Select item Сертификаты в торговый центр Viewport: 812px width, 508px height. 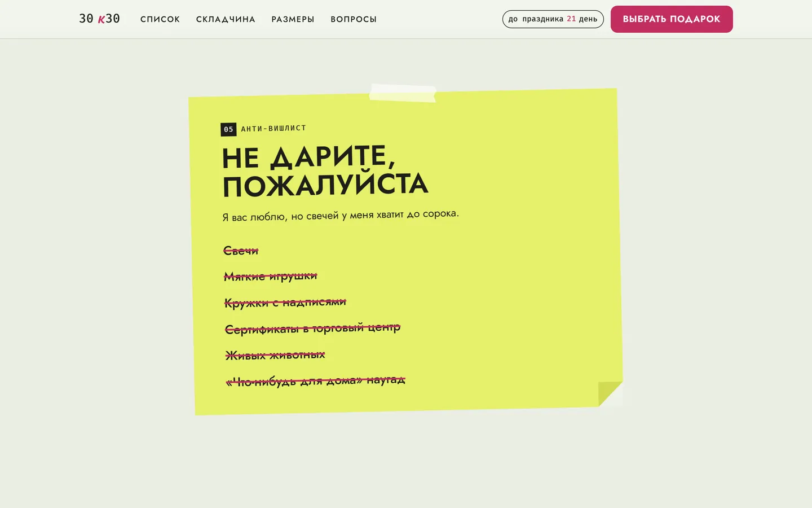312,328
